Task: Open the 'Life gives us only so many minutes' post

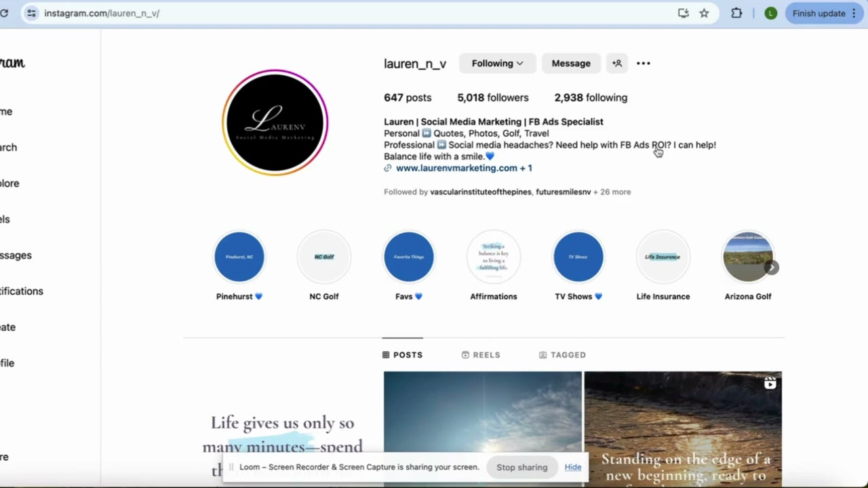Action: click(283, 429)
